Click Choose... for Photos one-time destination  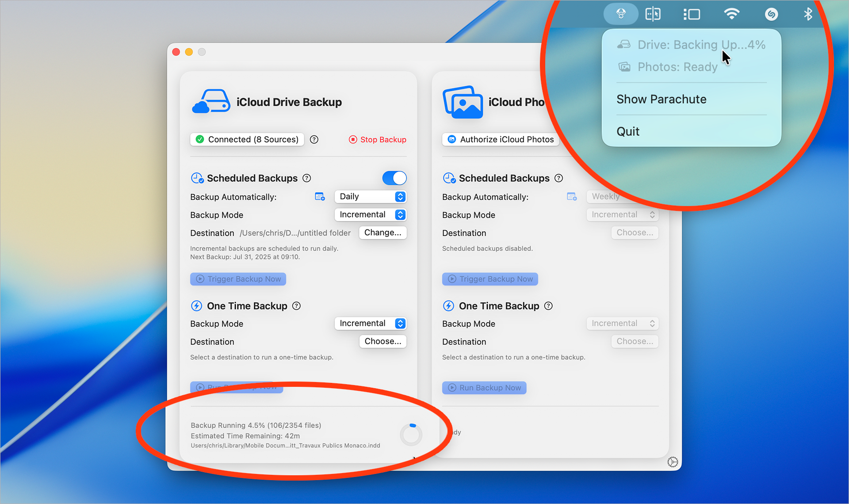[x=635, y=342]
